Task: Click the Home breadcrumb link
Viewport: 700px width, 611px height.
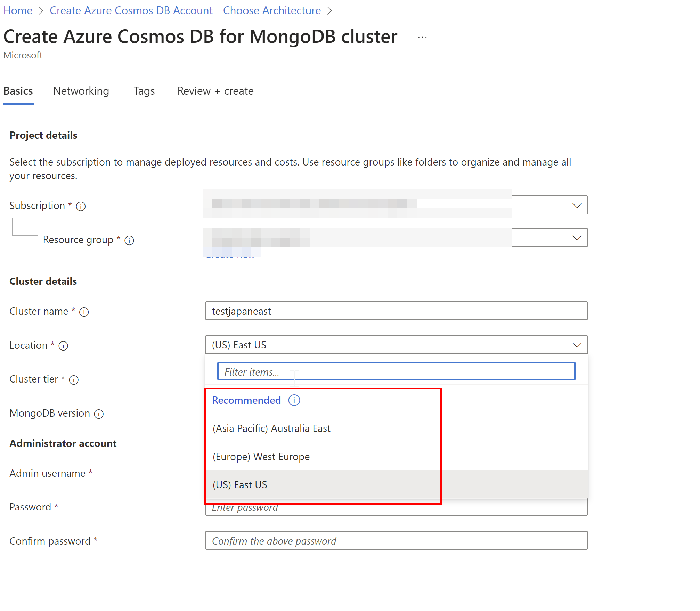Action: (x=18, y=10)
